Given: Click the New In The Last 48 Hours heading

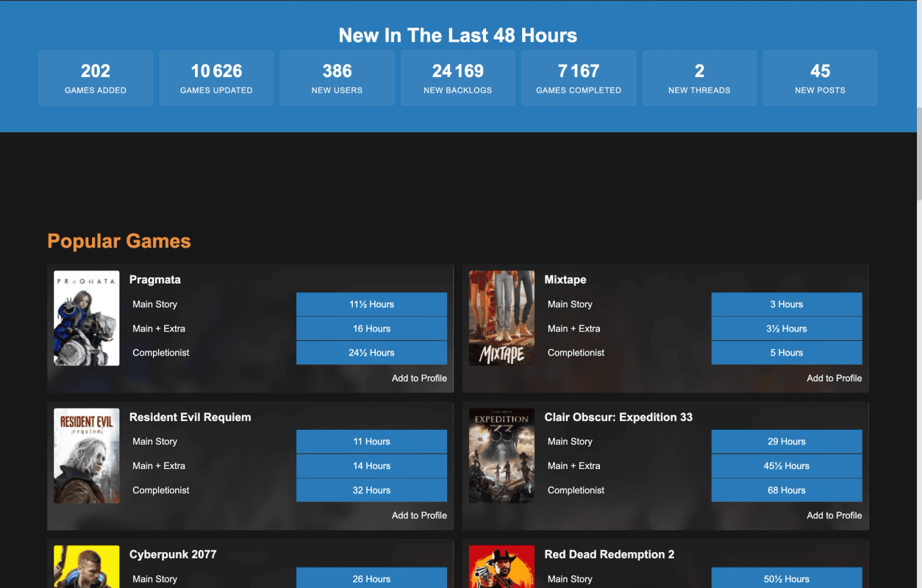Looking at the screenshot, I should point(458,35).
